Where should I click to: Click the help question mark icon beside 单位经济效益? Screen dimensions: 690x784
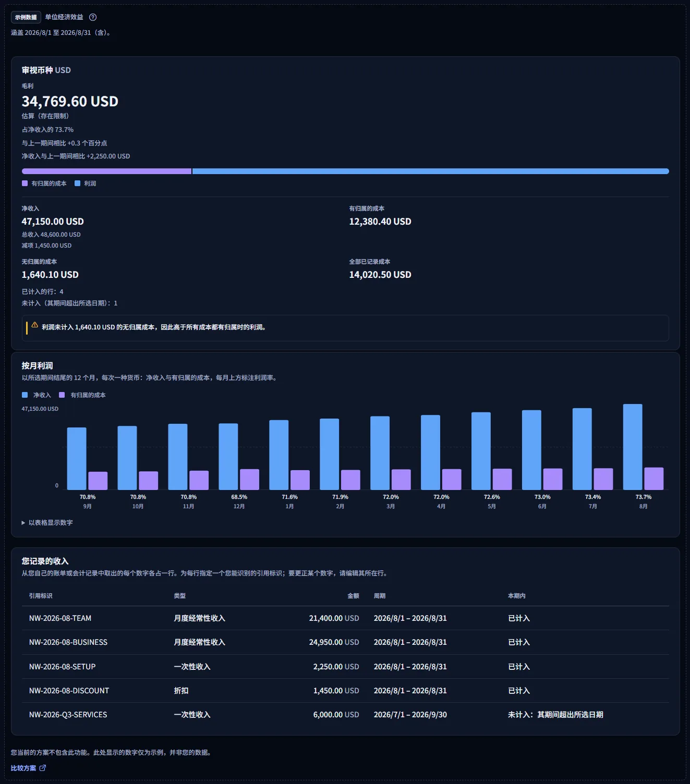[x=93, y=17]
